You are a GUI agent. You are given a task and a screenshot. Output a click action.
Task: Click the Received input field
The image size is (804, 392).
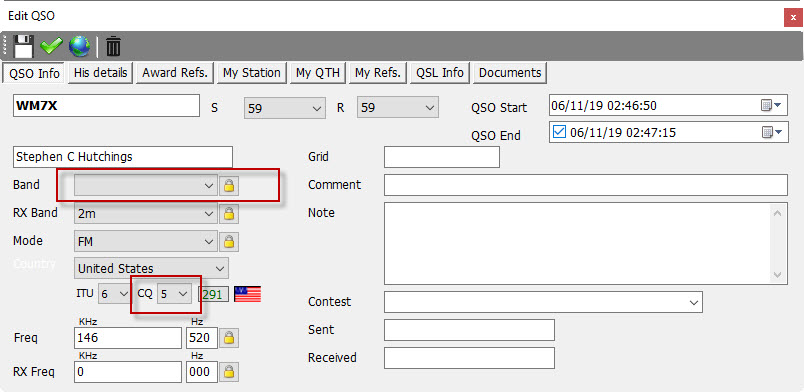click(x=469, y=358)
